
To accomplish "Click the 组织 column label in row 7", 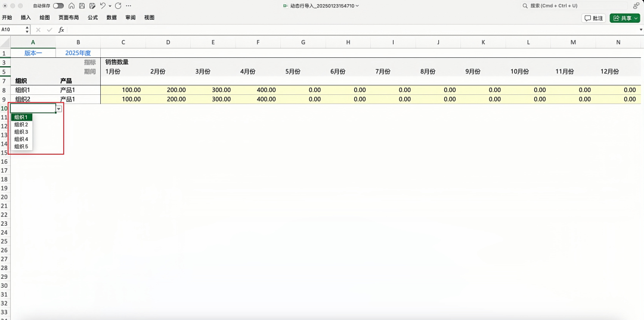I will 21,81.
